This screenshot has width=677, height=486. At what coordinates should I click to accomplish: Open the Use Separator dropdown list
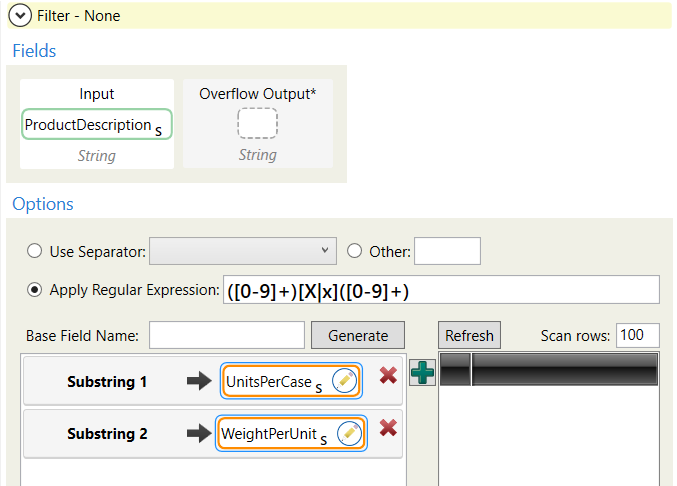point(243,251)
